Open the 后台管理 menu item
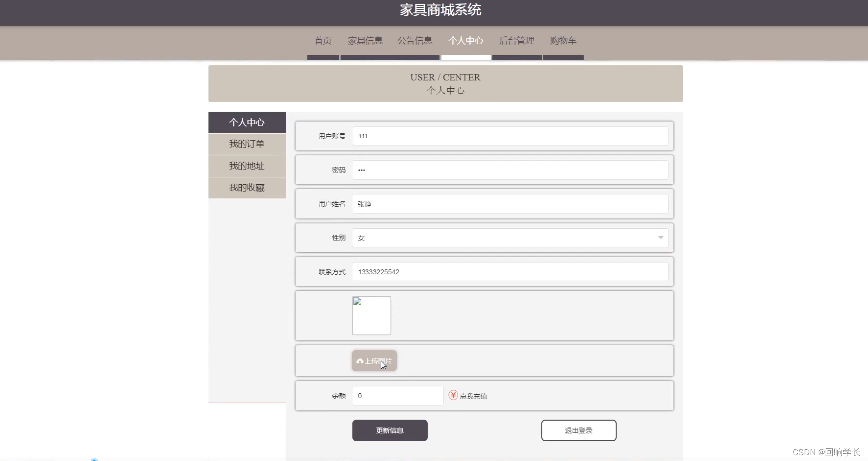Viewport: 868px width, 461px height. coord(516,41)
